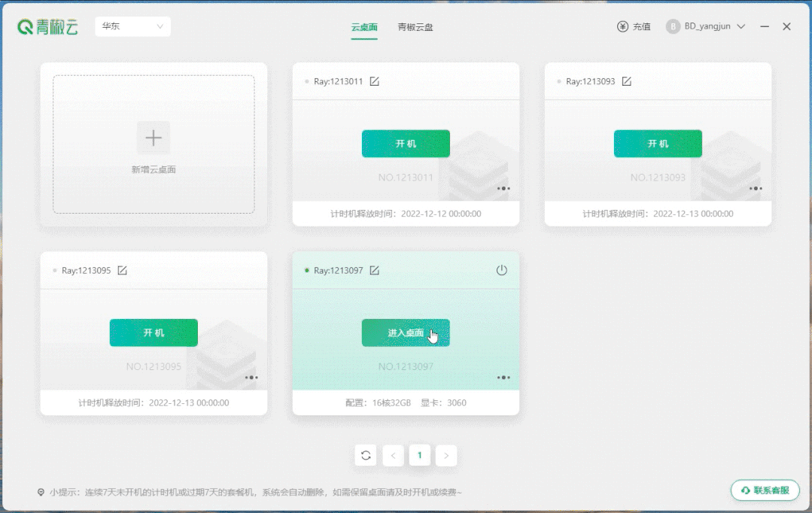Click release time under Ray:1213095 card

(154, 402)
